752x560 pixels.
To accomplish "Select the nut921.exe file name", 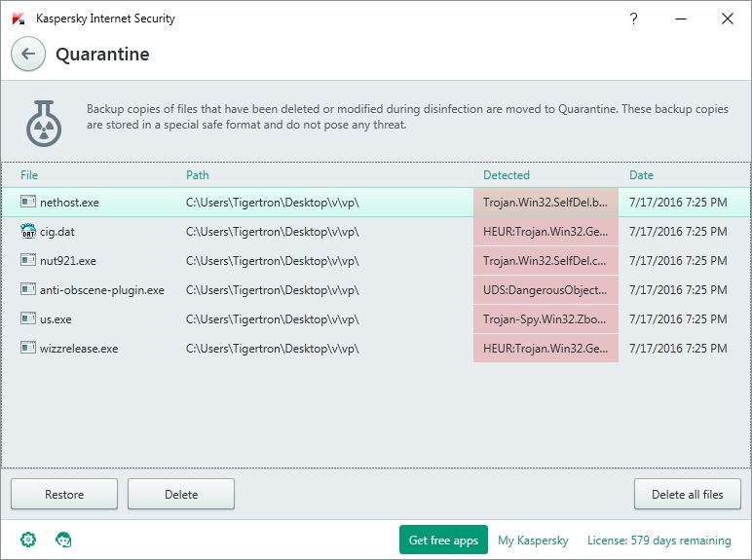I will (68, 261).
